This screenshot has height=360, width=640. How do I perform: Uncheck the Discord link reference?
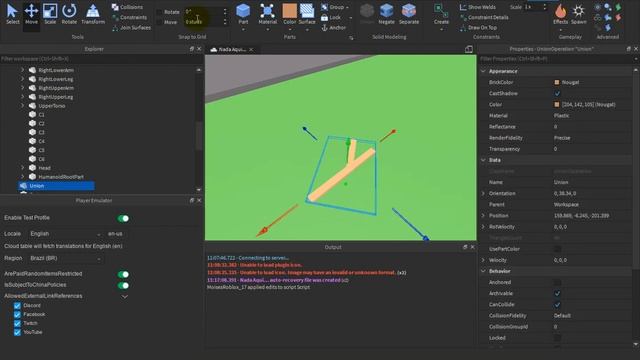coord(17,306)
